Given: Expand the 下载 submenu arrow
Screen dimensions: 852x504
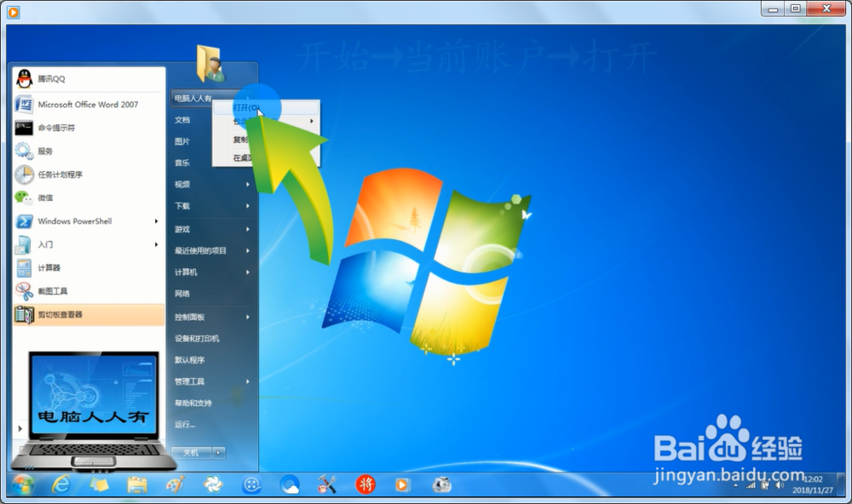Looking at the screenshot, I should 248,206.
